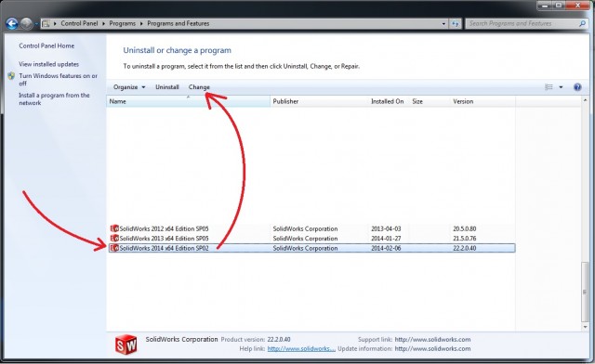Expand the view options dropdown arrow
The image size is (595, 364).
point(561,87)
